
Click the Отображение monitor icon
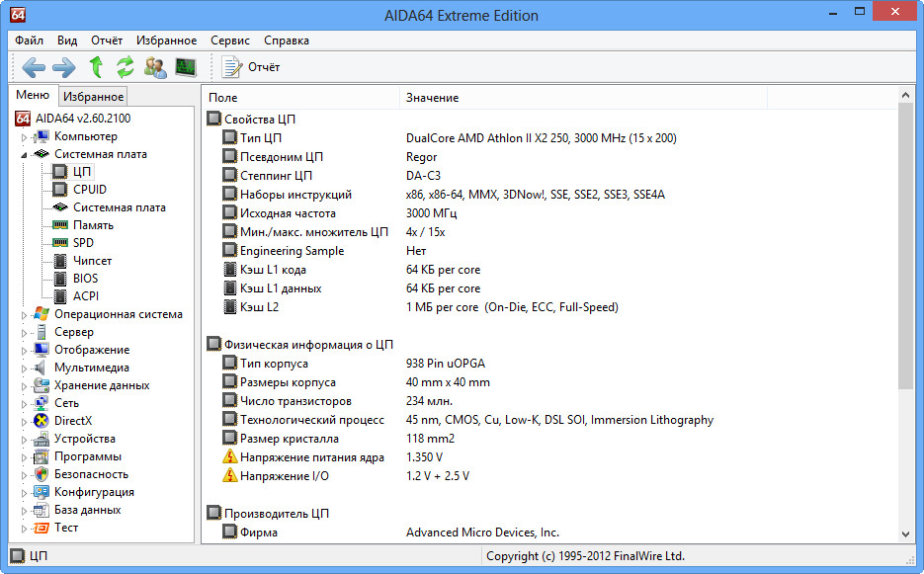click(42, 350)
